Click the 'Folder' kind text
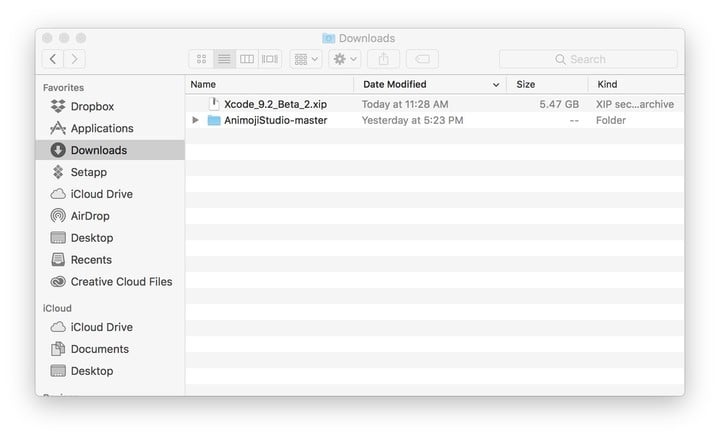 pos(611,120)
